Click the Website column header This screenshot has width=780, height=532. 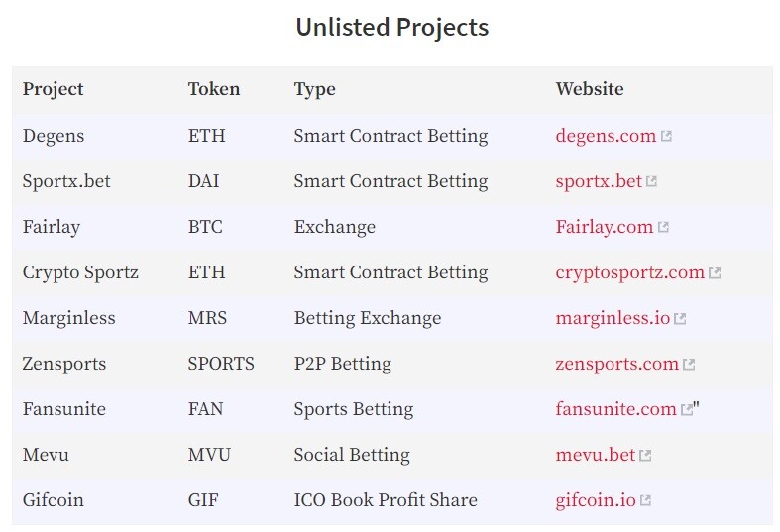point(590,89)
